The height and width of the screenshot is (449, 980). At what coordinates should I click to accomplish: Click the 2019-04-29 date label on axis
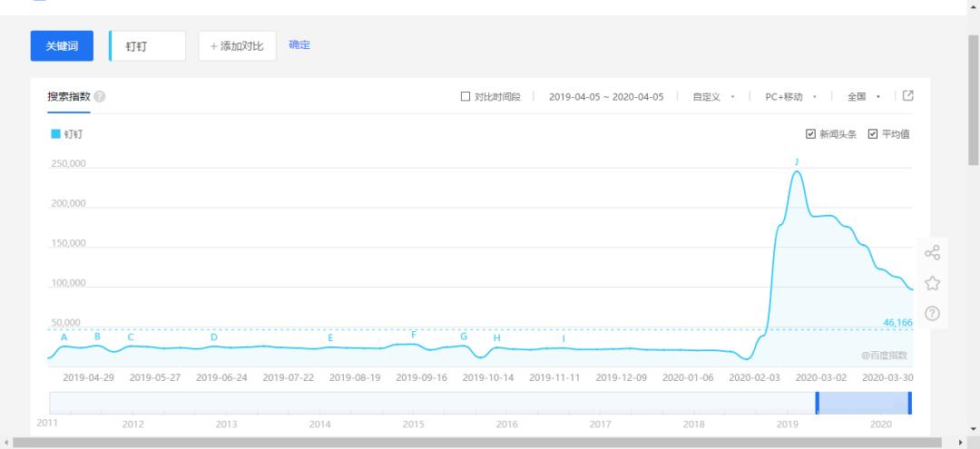[x=89, y=378]
